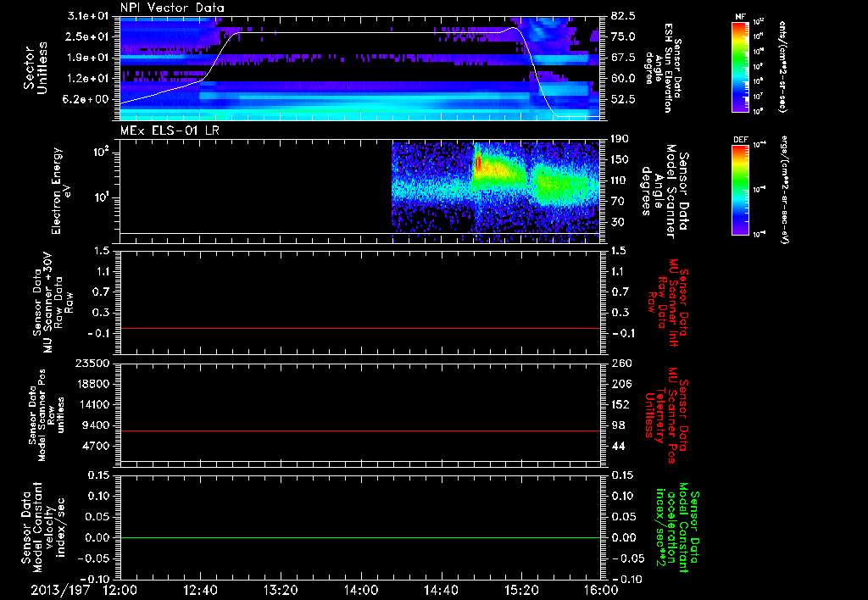This screenshot has width=868, height=600.
Task: Click the red line in scanner position panel
Action: click(x=360, y=431)
